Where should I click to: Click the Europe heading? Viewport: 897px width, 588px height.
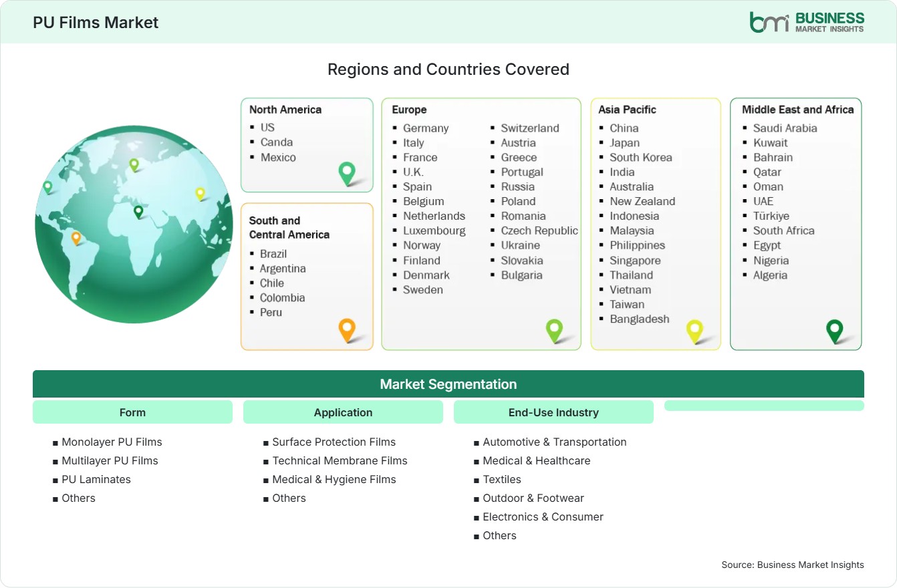pos(409,110)
